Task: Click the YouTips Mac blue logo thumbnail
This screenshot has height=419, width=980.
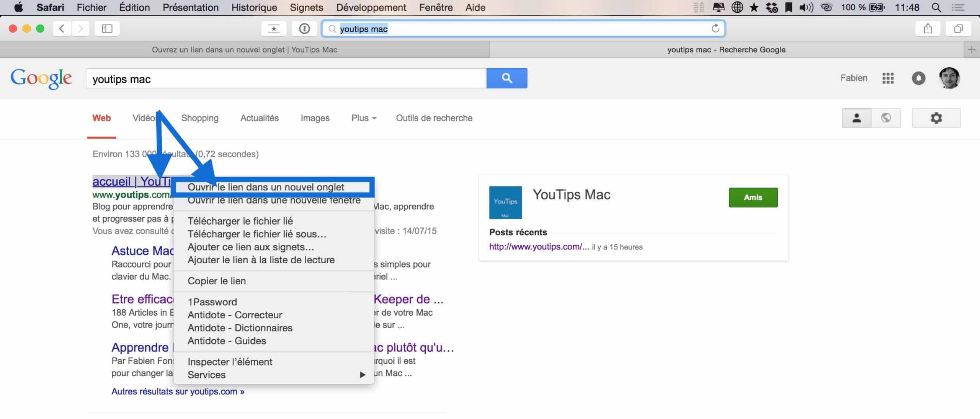Action: 505,202
